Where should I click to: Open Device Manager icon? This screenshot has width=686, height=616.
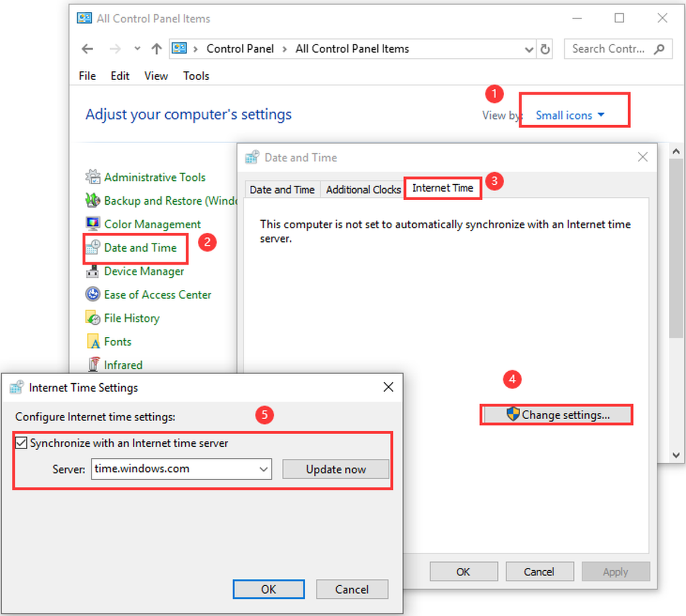point(93,271)
